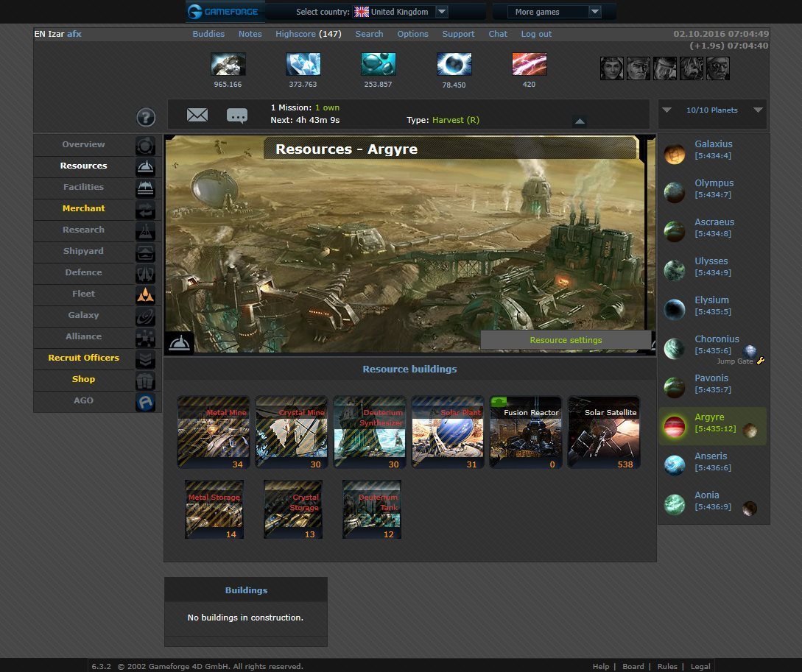The image size is (802, 672).
Task: Open the Shipyard menu
Action: [x=83, y=252]
